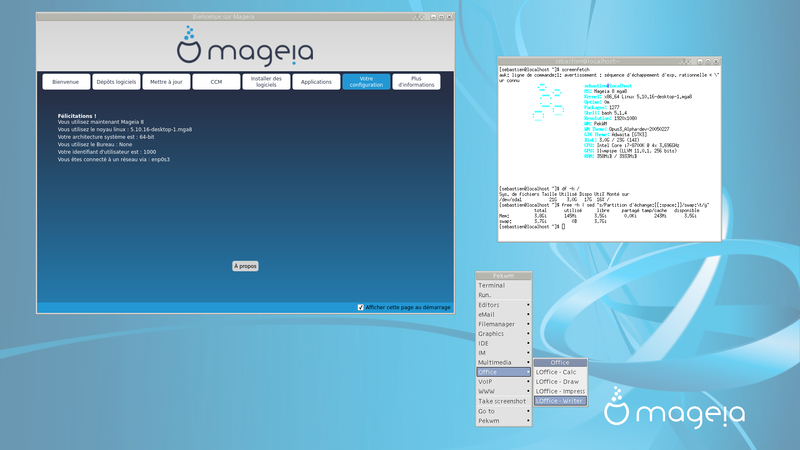Close the Bienvenue sur Mageia window

[x=449, y=17]
